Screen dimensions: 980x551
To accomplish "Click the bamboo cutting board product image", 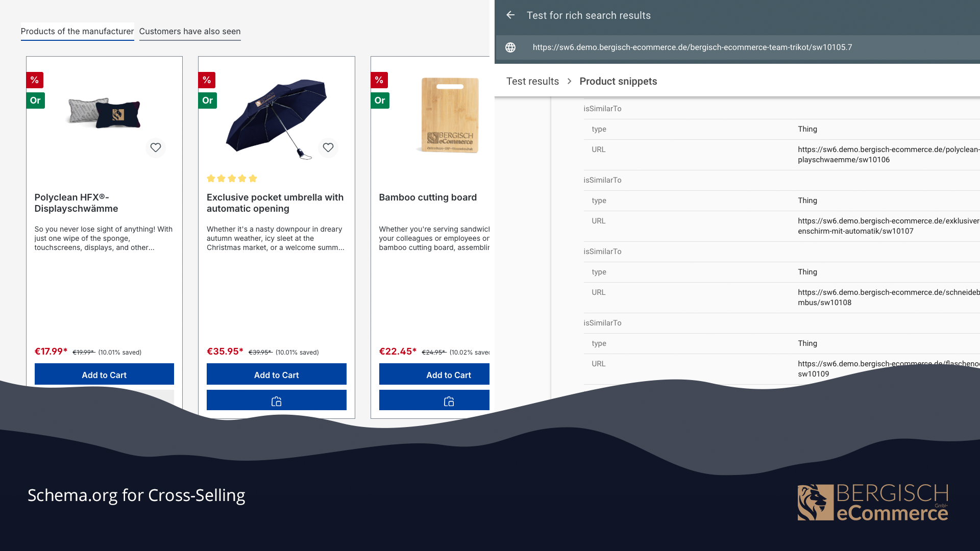I will pyautogui.click(x=449, y=115).
